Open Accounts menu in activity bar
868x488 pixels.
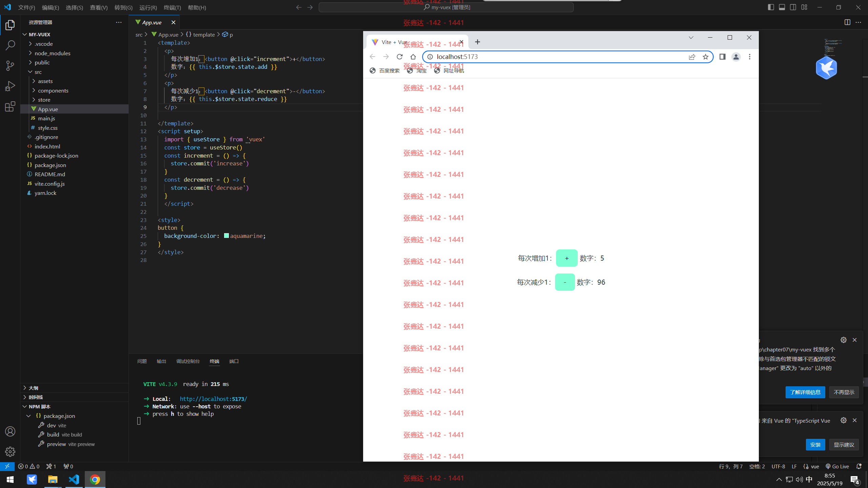pos(10,431)
